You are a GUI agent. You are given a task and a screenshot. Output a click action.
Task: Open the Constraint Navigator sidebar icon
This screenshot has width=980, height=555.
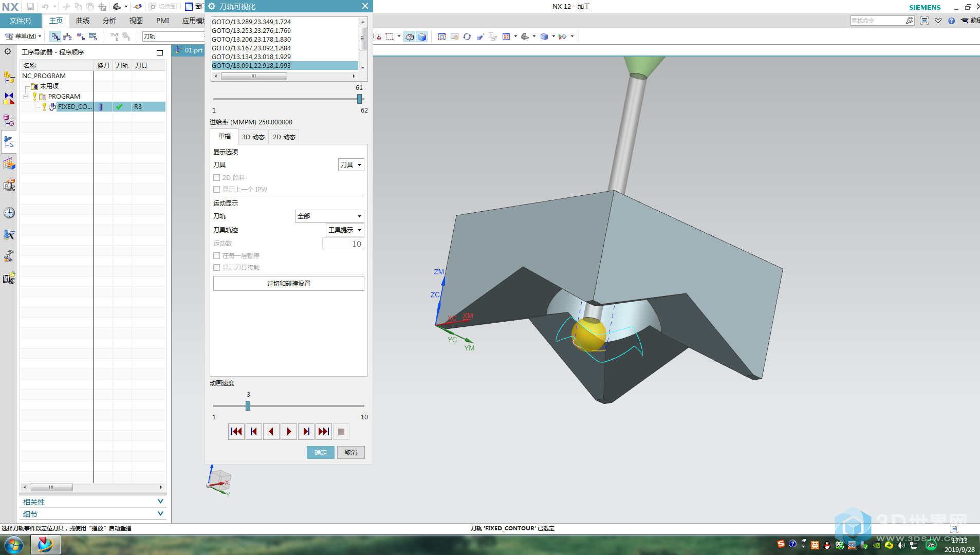click(9, 98)
